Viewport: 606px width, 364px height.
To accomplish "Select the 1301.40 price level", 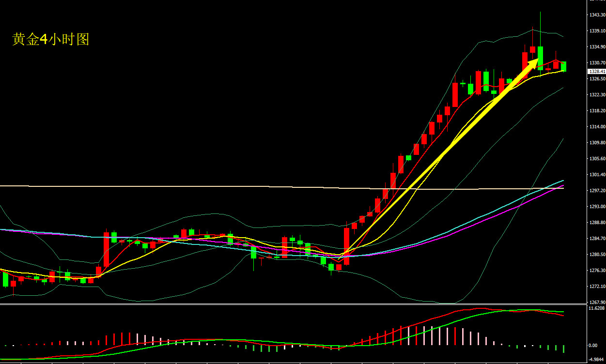I will coord(597,175).
